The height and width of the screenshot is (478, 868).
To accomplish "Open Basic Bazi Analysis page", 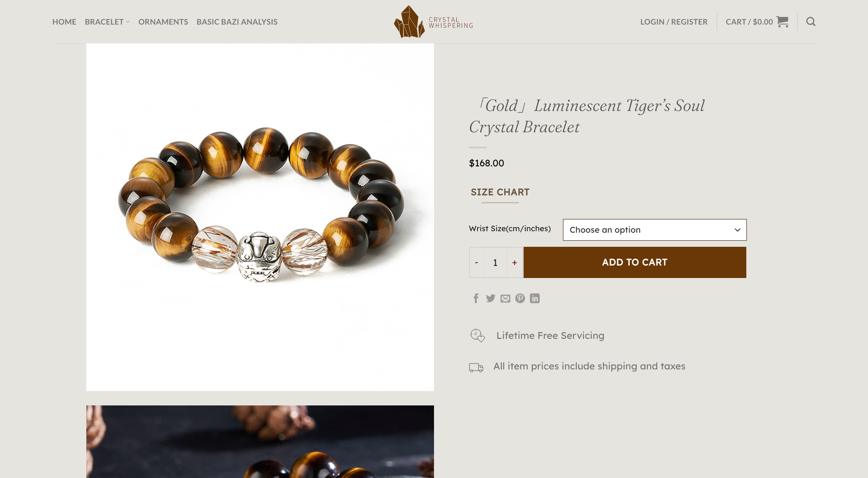I will click(237, 22).
